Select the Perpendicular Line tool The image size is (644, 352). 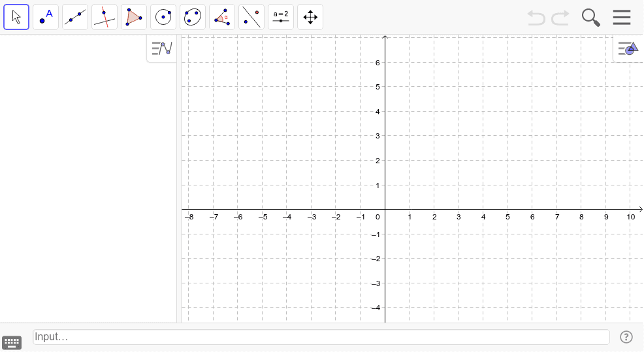(x=105, y=17)
